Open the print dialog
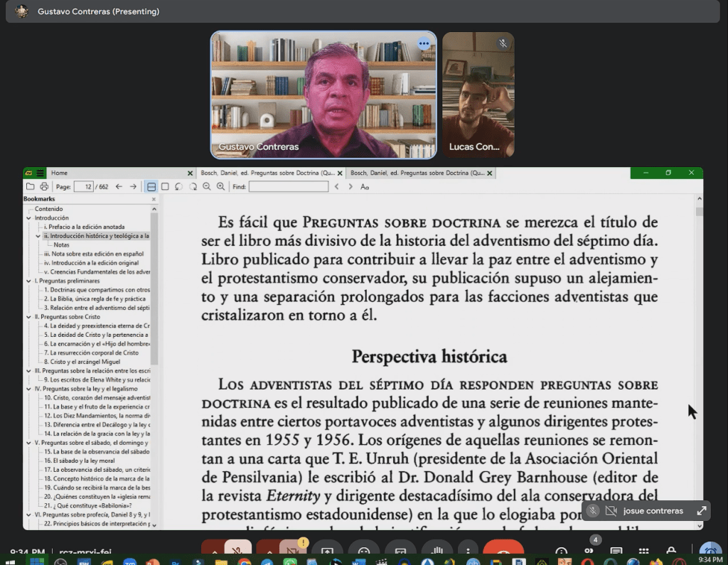Image resolution: width=728 pixels, height=565 pixels. tap(44, 186)
